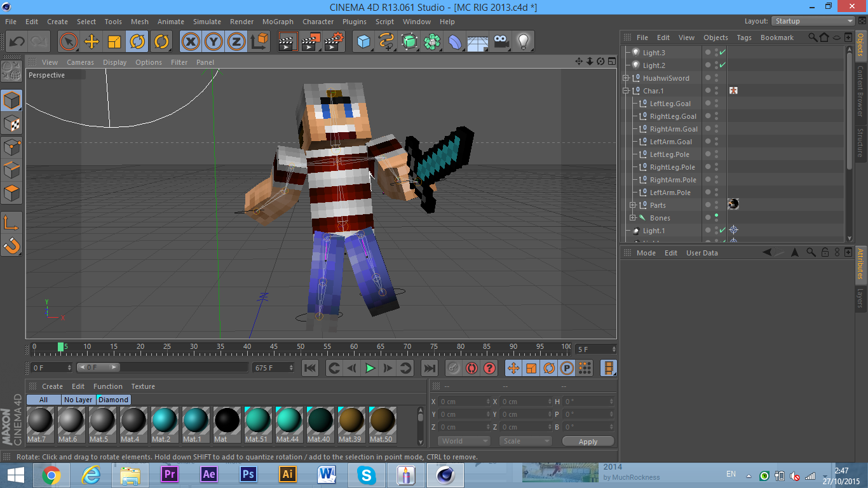
Task: Click the magnet Snap icon in left sidebar
Action: click(x=11, y=245)
